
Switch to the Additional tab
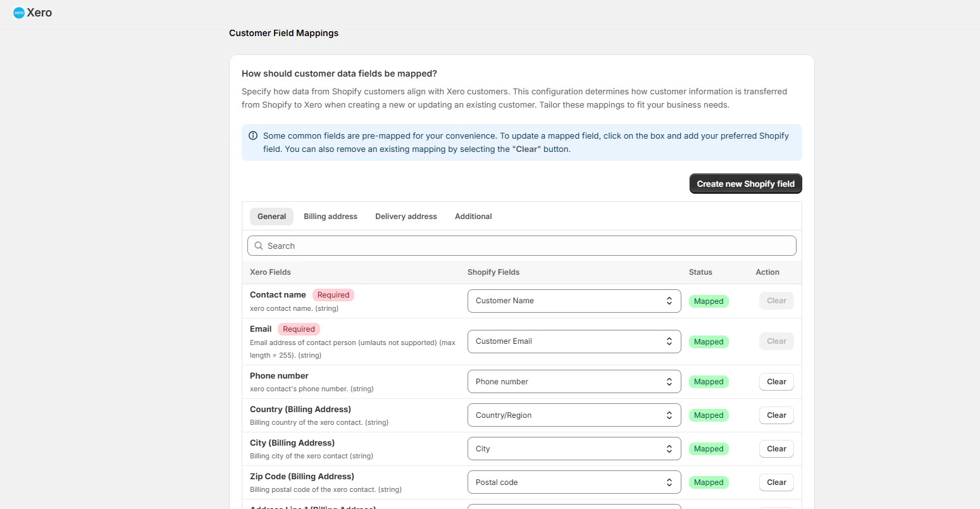(x=473, y=217)
